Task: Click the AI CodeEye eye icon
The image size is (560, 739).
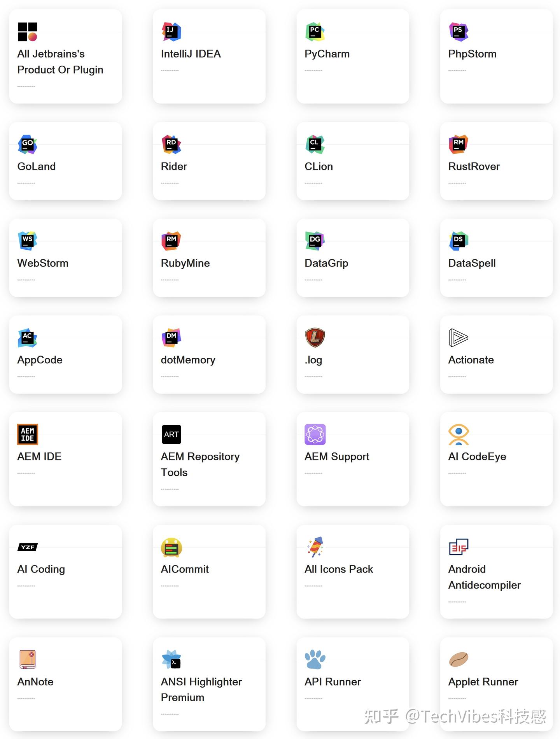Action: [x=458, y=434]
